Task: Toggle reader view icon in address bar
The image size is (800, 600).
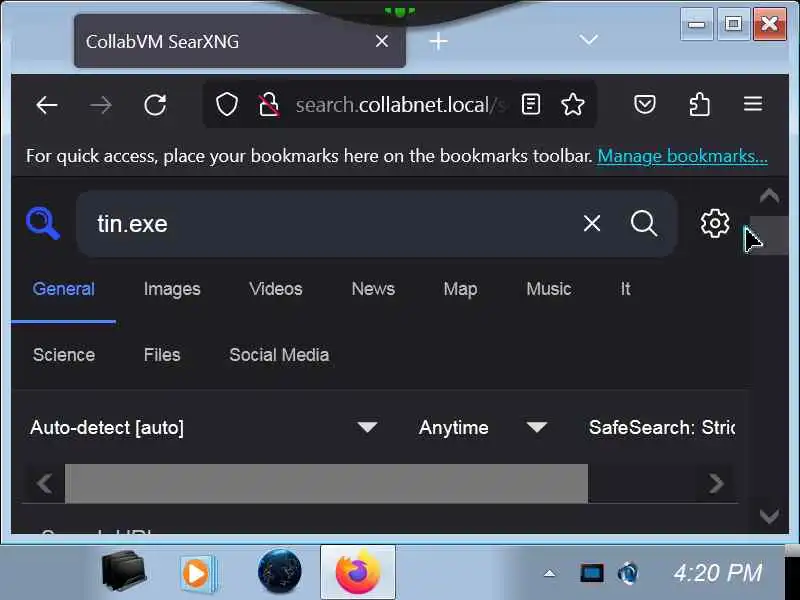Action: coord(531,105)
